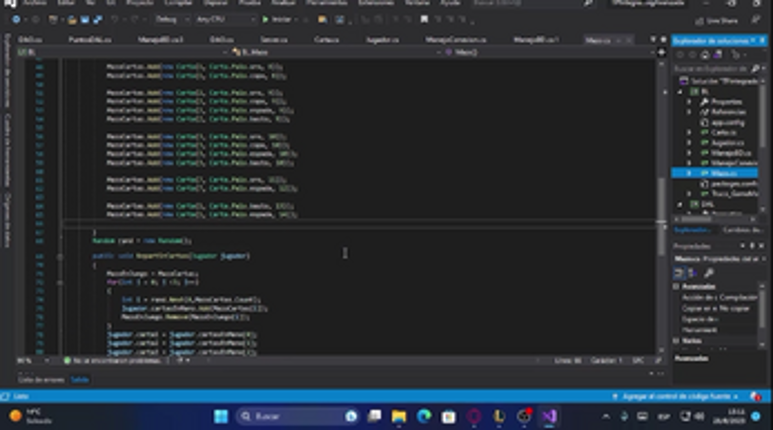Screen dimensions: 773x430
Task: Open the Lista de errores panel tab
Action: pos(41,380)
